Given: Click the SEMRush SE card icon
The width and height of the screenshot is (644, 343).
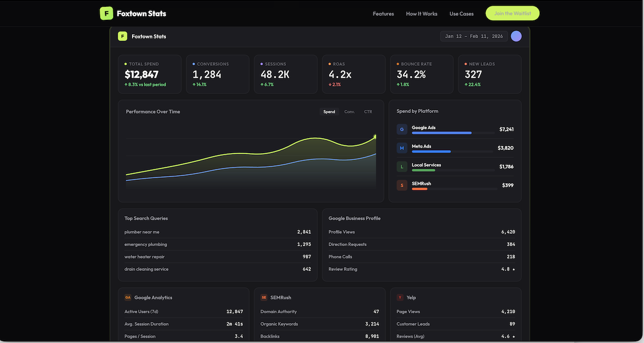Looking at the screenshot, I should click(264, 298).
